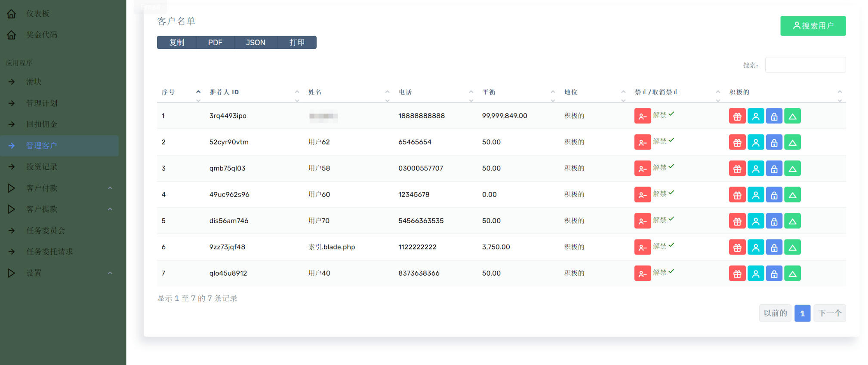Click the cyan user icon in row 1

coord(755,116)
